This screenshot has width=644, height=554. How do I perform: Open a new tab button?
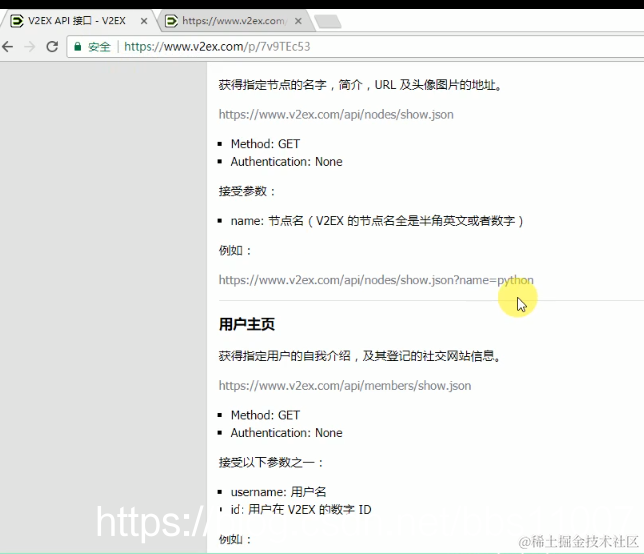coord(327,21)
